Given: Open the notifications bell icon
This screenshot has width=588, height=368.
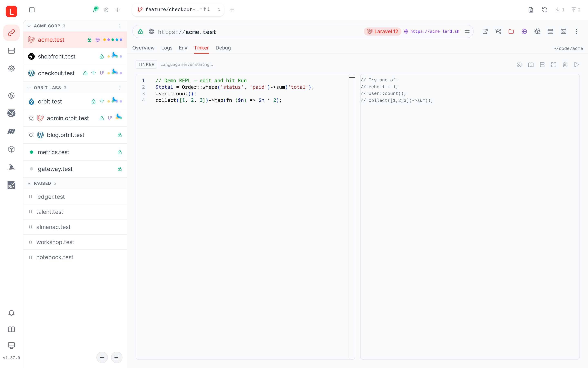Looking at the screenshot, I should 11,313.
